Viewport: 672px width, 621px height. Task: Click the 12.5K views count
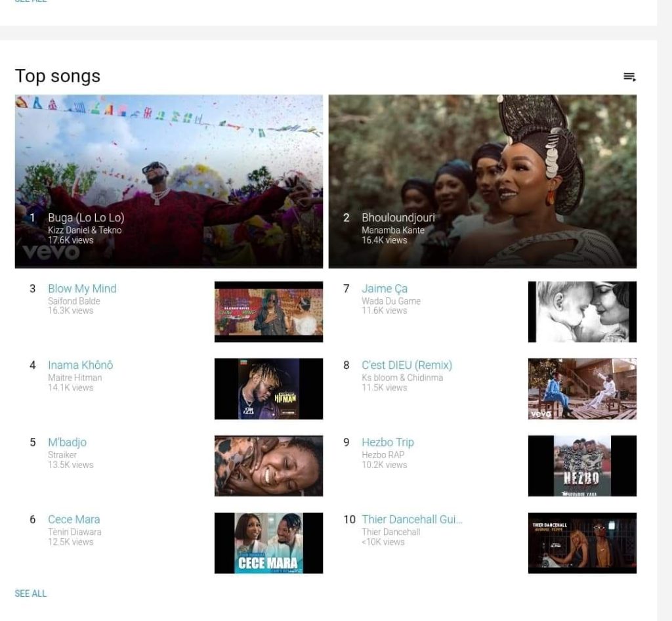pos(70,542)
